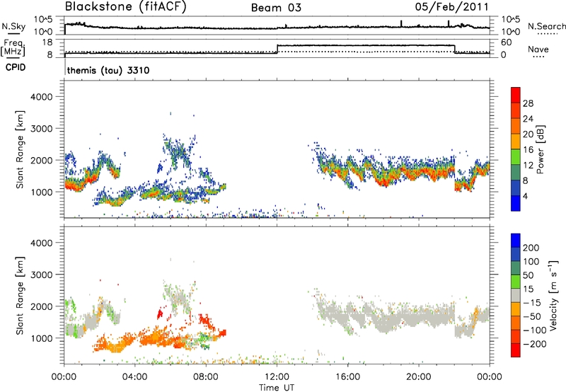Click the frequency step-up at 12:00 UT
Image resolution: width=566 pixels, height=392 pixels.
277,49
